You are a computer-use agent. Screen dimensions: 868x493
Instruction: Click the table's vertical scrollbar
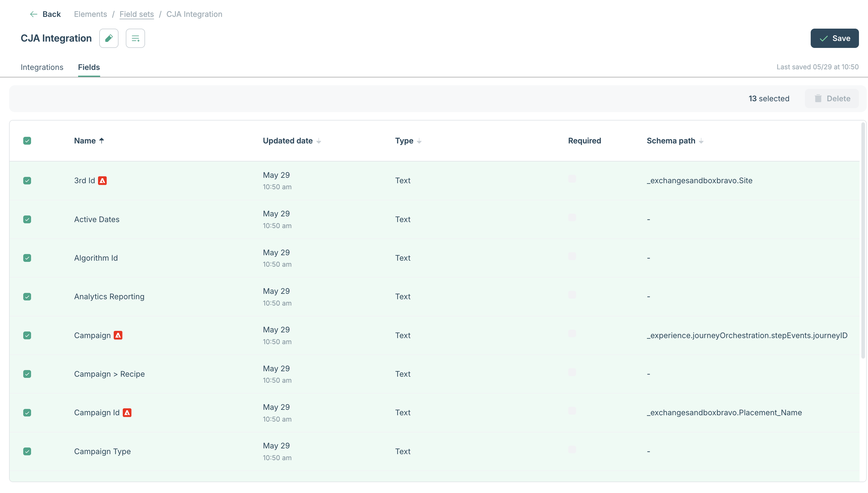pyautogui.click(x=863, y=240)
